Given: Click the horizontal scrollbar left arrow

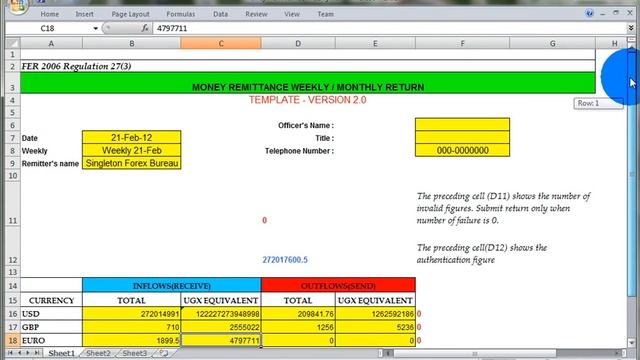Looking at the screenshot, I should click(x=388, y=353).
